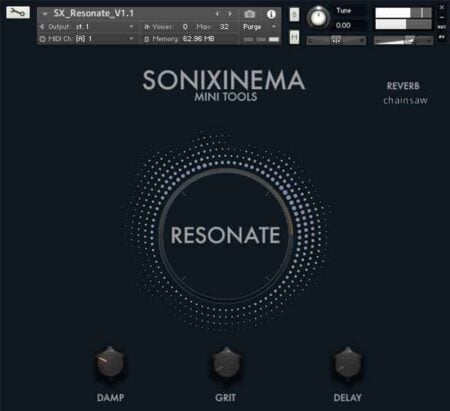
Task: Adjust the pan slider under Tune
Action: [336, 40]
